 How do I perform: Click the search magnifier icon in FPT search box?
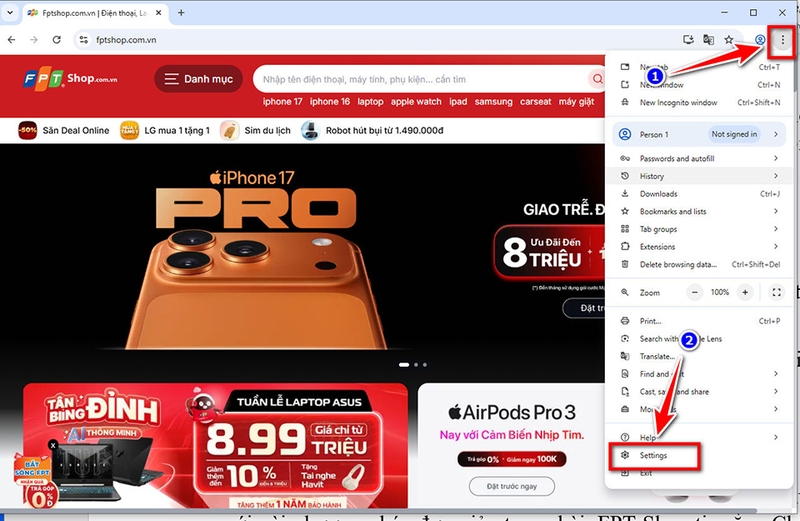point(597,79)
